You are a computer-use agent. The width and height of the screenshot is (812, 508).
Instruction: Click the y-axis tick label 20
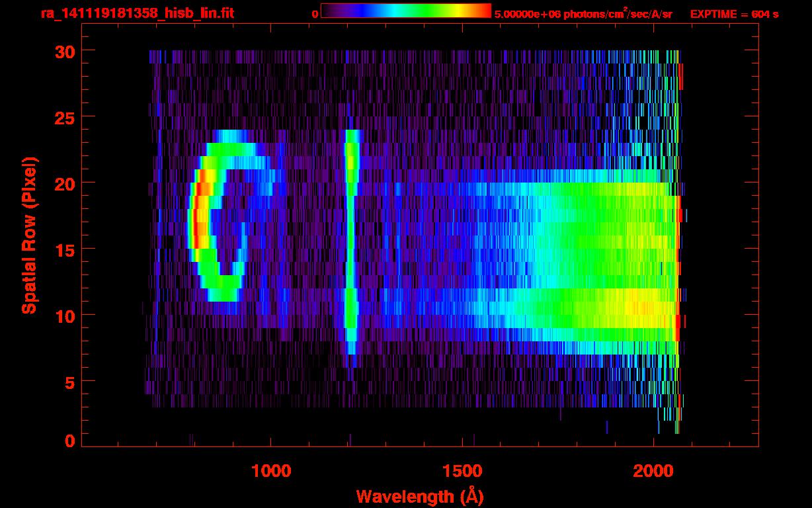point(64,183)
